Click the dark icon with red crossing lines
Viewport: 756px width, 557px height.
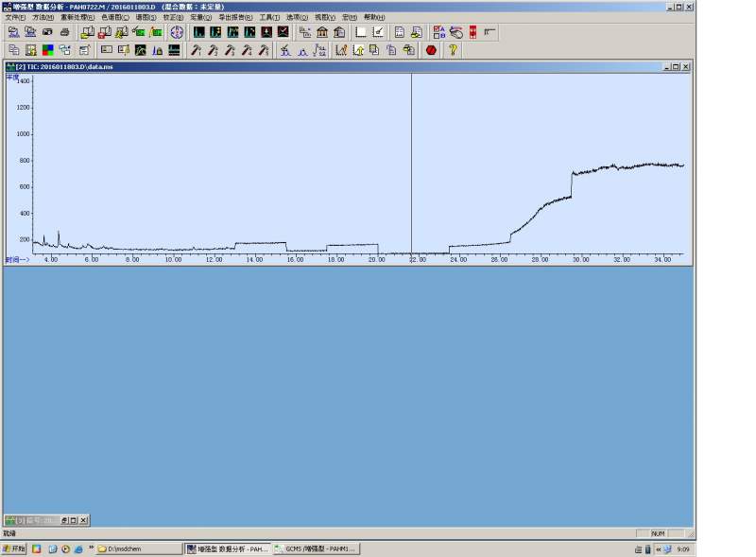point(283,32)
